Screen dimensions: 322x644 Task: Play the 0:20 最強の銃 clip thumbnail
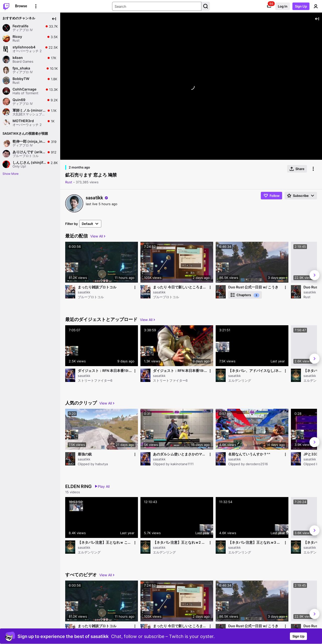pos(102,429)
